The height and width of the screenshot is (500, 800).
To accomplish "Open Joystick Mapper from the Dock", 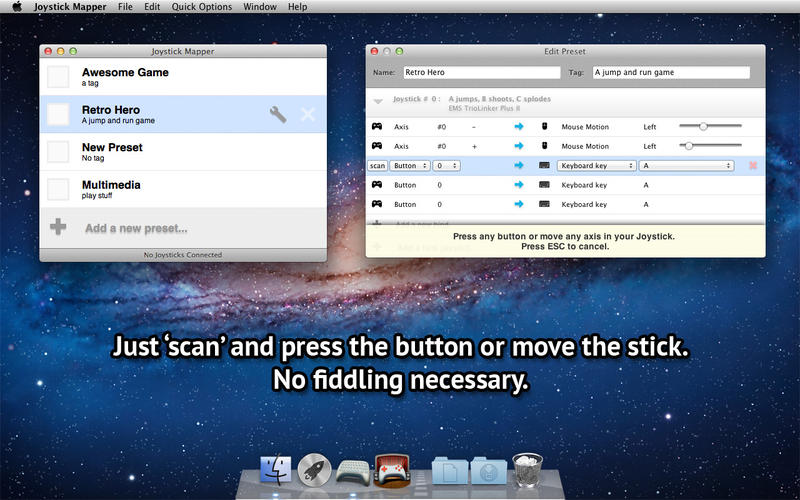I will (389, 470).
